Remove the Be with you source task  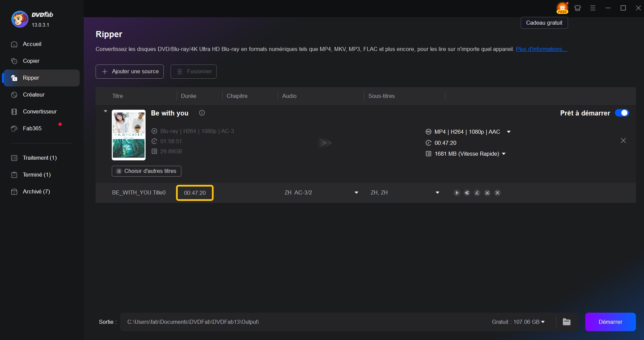623,140
